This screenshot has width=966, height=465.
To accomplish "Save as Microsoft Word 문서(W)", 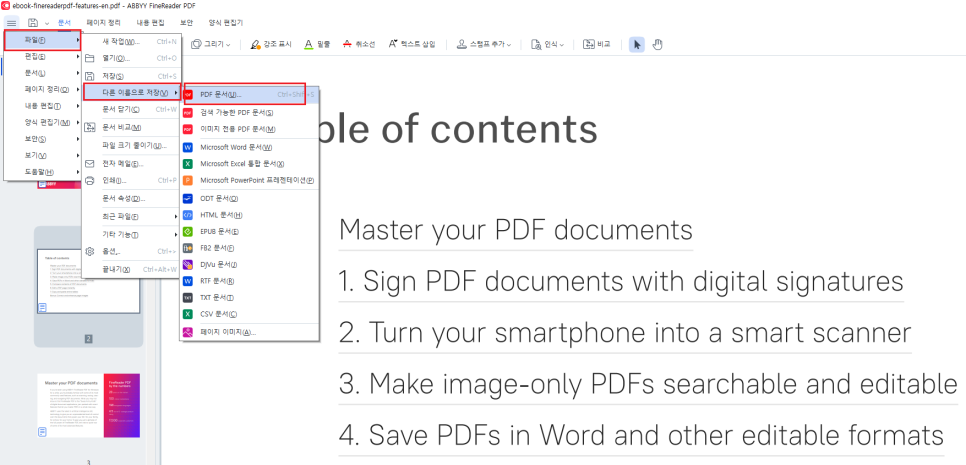I will pos(250,147).
